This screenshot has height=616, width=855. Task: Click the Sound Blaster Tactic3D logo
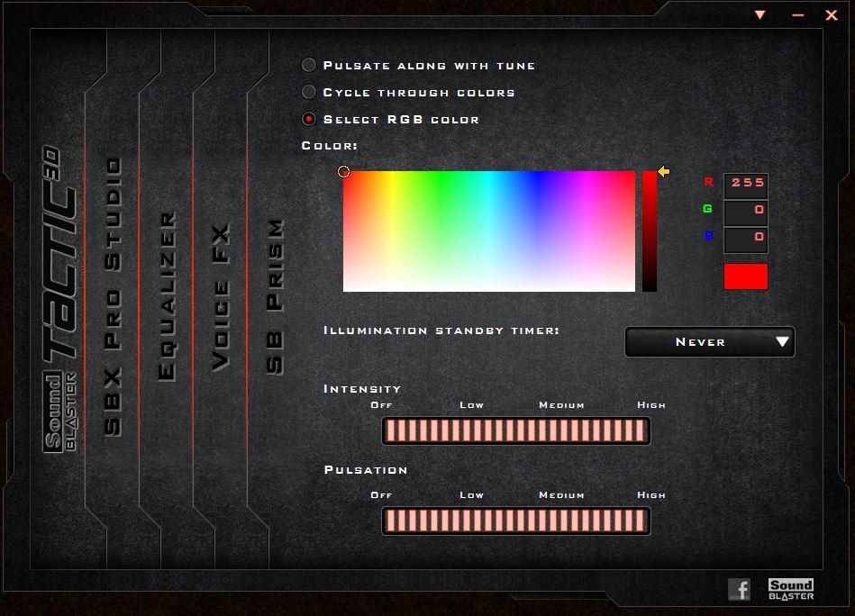(60, 299)
